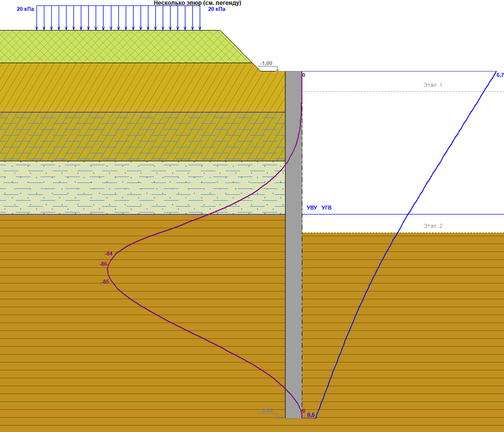Select the '0,5' displacement value at wall base
This screenshot has height=432, width=504.
point(311,415)
